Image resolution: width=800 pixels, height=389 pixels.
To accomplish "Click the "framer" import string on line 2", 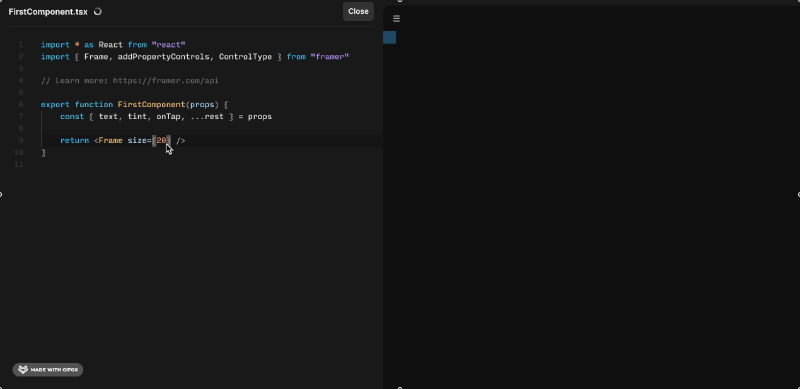I will [330, 57].
